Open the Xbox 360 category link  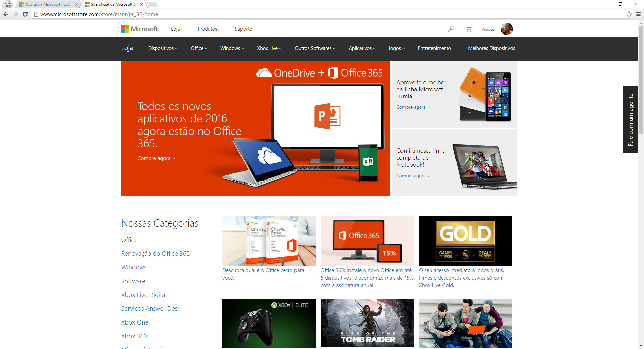(x=134, y=336)
